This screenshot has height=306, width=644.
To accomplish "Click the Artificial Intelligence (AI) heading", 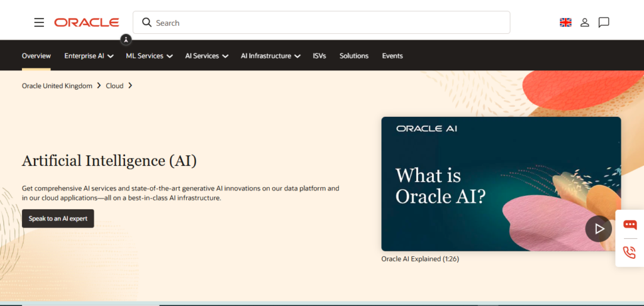I will pyautogui.click(x=109, y=161).
